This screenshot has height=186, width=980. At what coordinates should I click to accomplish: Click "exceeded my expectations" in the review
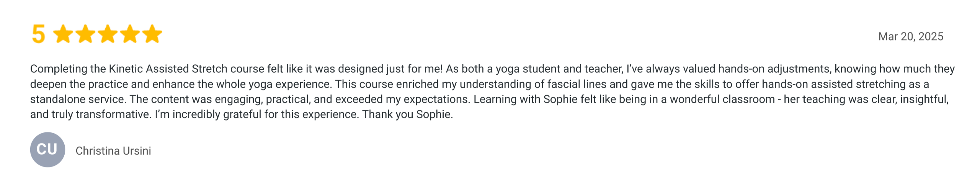[402, 100]
